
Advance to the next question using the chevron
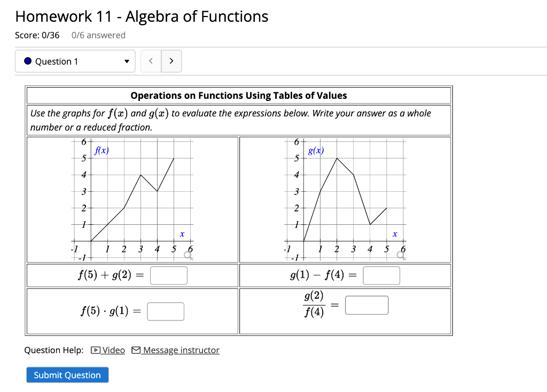tap(171, 61)
